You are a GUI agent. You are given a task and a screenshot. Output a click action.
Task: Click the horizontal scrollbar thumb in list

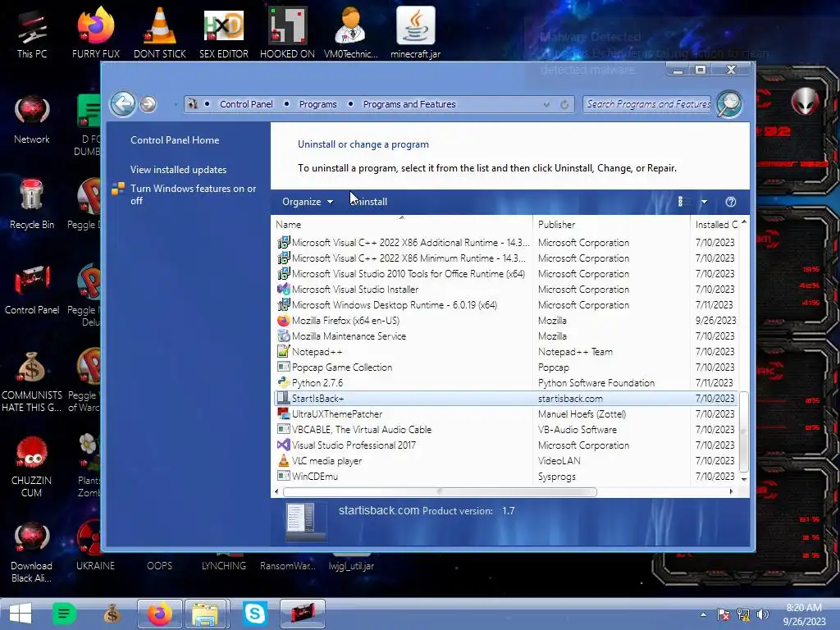tap(440, 492)
